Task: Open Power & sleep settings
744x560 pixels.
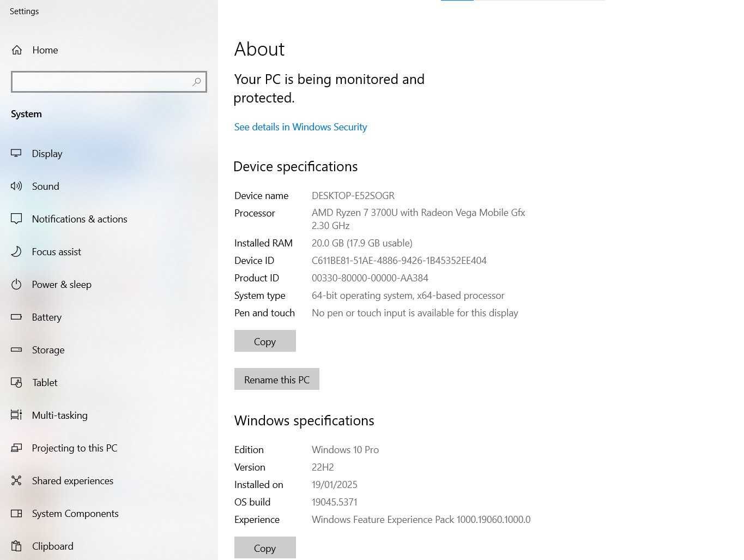Action: 109,284
